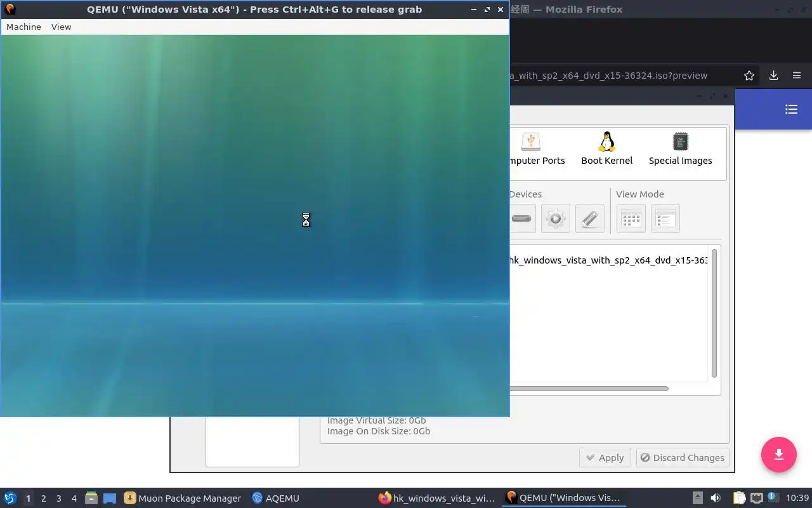Click the Devices label in AQEMU

click(525, 194)
